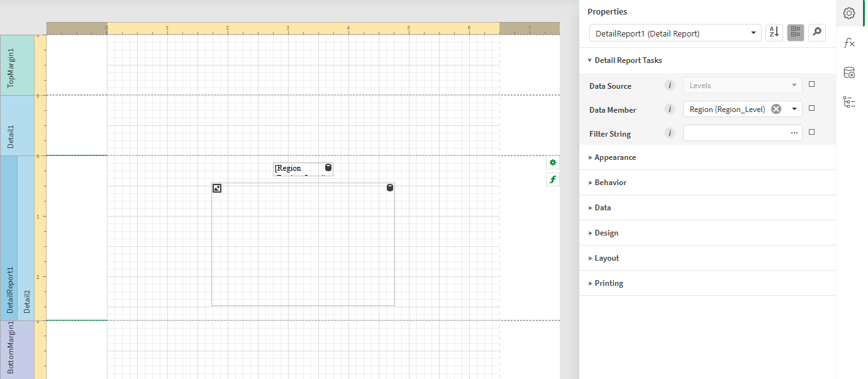Enable the expression checkbox next to Data Source
The height and width of the screenshot is (379, 868).
pos(811,83)
